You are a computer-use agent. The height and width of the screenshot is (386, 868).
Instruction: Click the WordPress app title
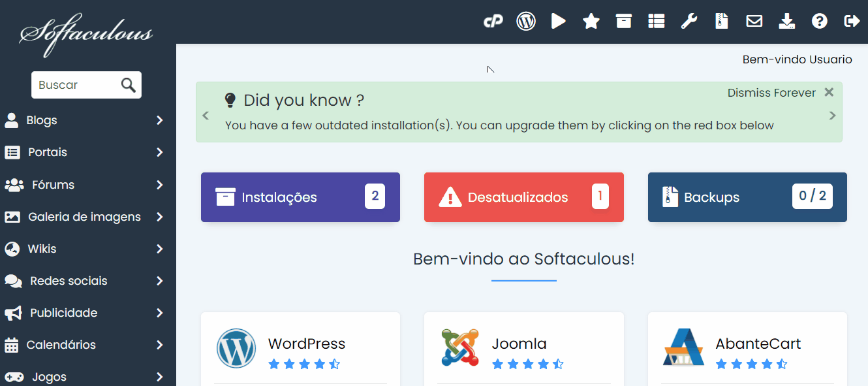pyautogui.click(x=307, y=344)
